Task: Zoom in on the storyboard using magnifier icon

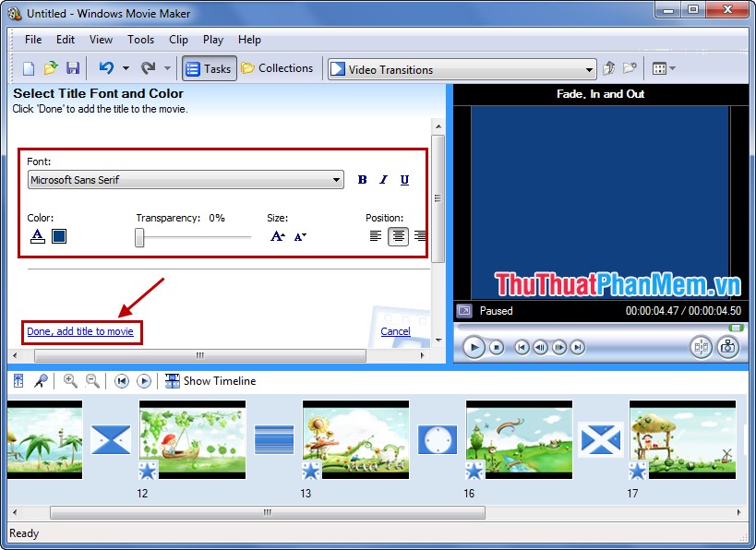Action: [70, 380]
